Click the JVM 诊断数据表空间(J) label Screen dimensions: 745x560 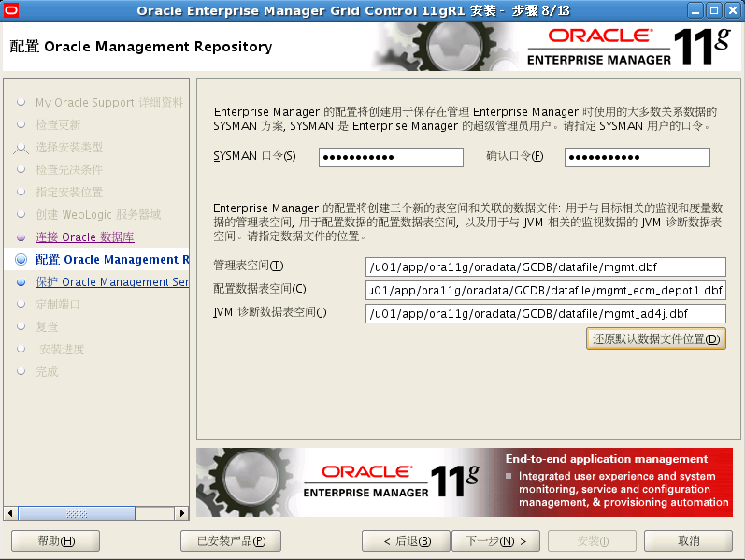pos(270,312)
